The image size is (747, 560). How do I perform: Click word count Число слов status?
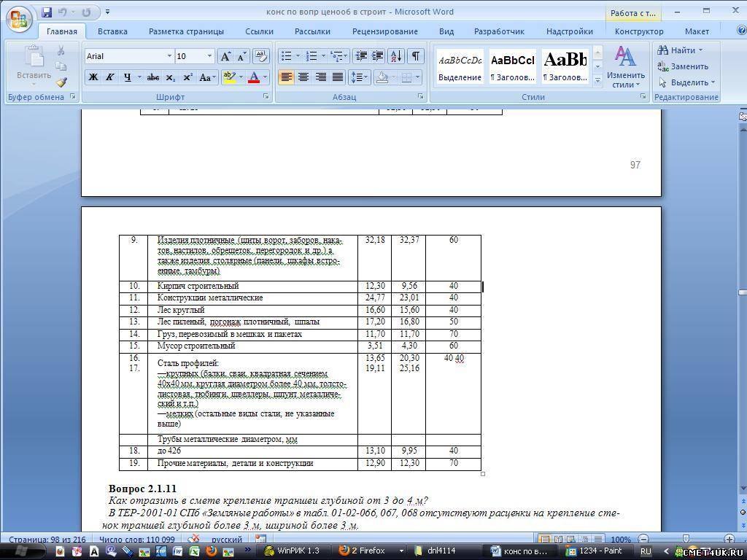click(x=136, y=540)
